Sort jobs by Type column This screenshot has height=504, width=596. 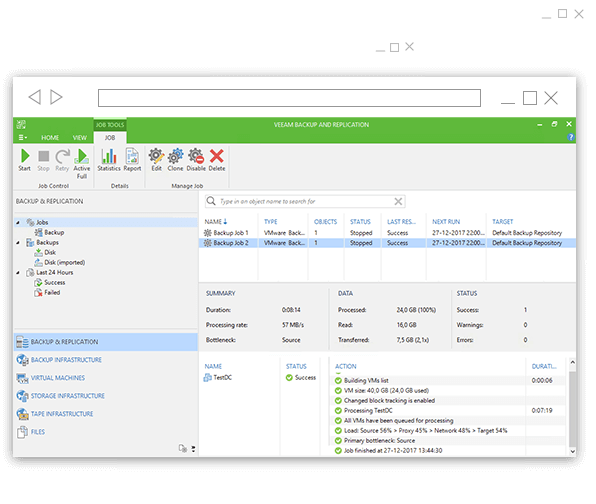pos(271,222)
